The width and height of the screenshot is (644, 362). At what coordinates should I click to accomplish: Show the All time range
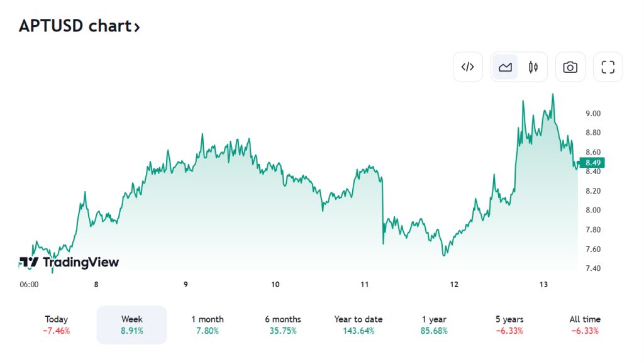tap(585, 325)
